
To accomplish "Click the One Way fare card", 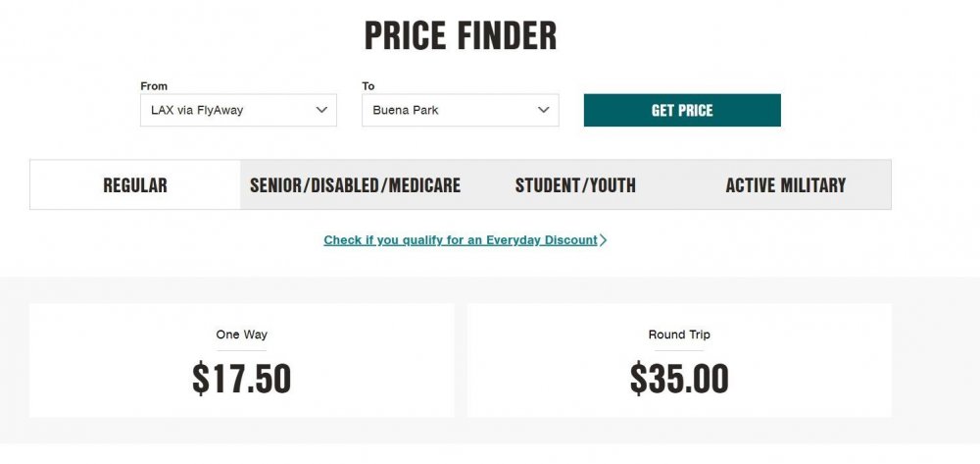I will [241, 360].
